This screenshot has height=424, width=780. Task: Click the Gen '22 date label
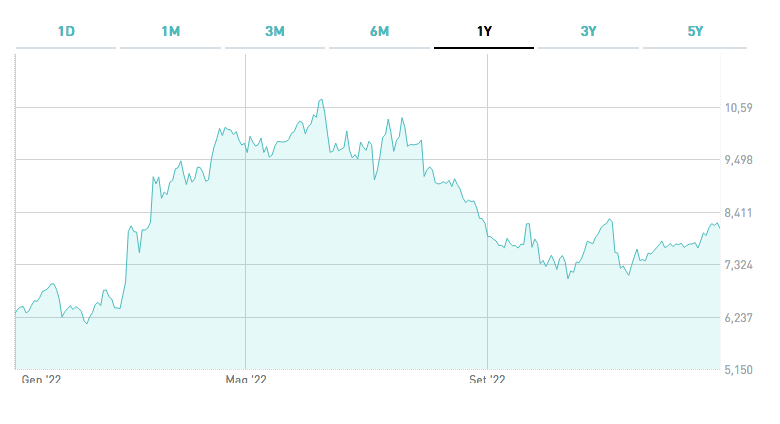point(41,380)
